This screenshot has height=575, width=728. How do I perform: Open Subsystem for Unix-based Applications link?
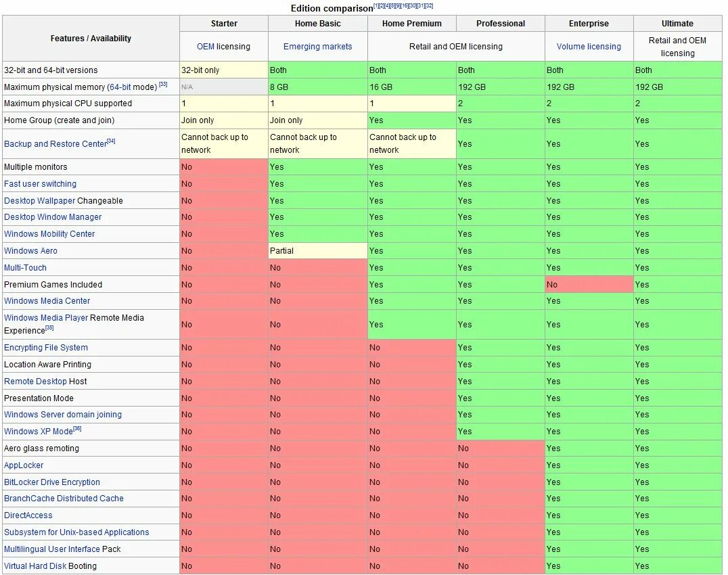click(x=76, y=532)
